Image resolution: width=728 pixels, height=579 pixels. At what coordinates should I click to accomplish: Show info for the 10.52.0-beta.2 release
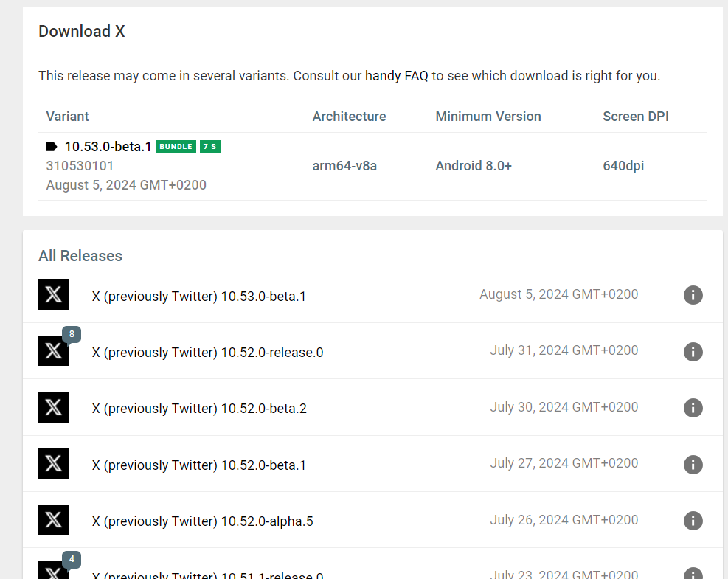click(693, 408)
